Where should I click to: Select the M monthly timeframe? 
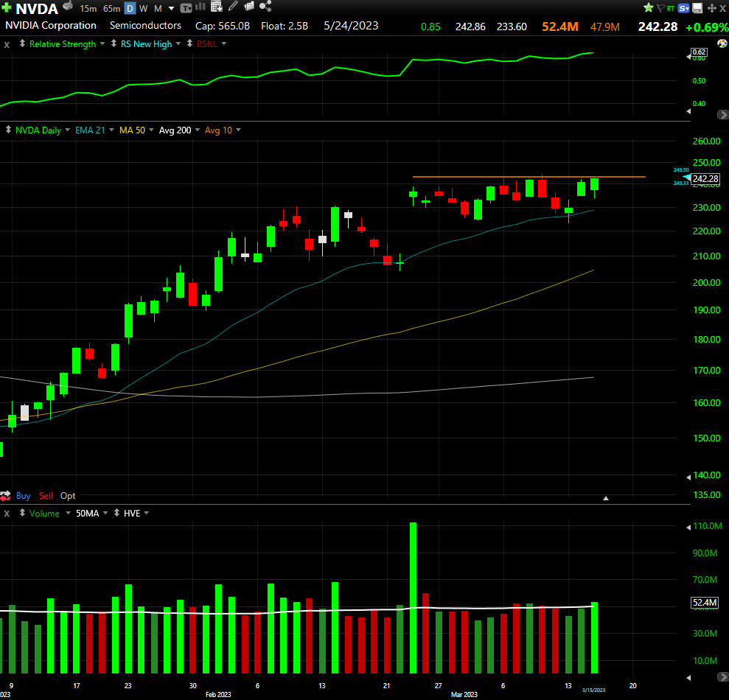[158, 8]
